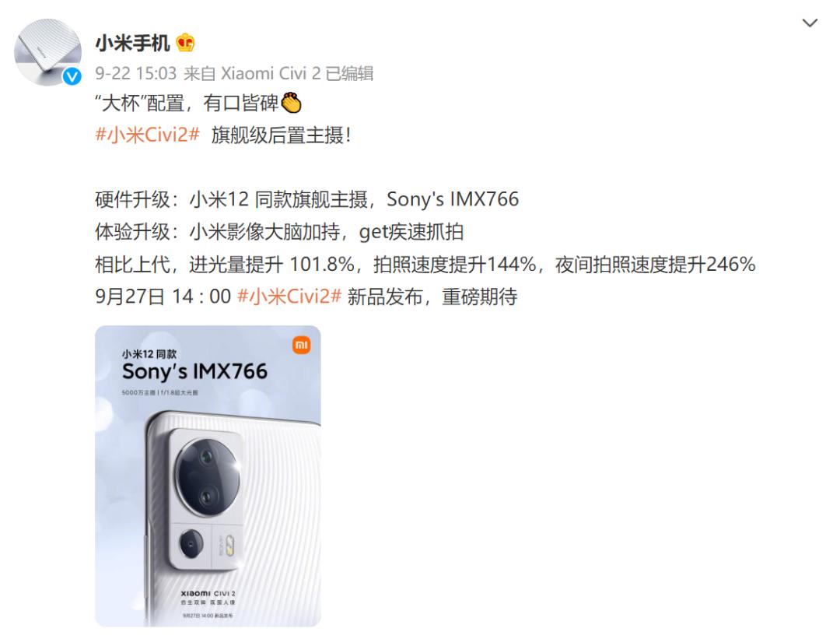
Task: Click the large circular camera module
Action: (208, 477)
